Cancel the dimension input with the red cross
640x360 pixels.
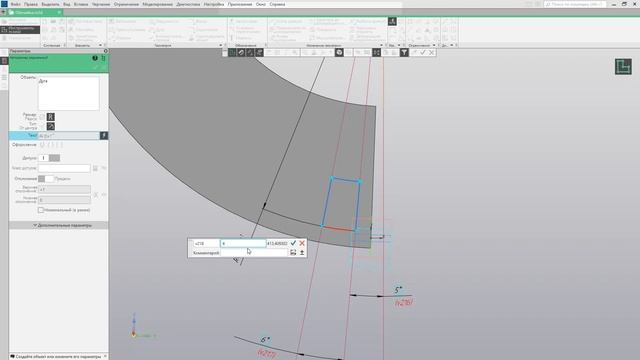[x=302, y=243]
